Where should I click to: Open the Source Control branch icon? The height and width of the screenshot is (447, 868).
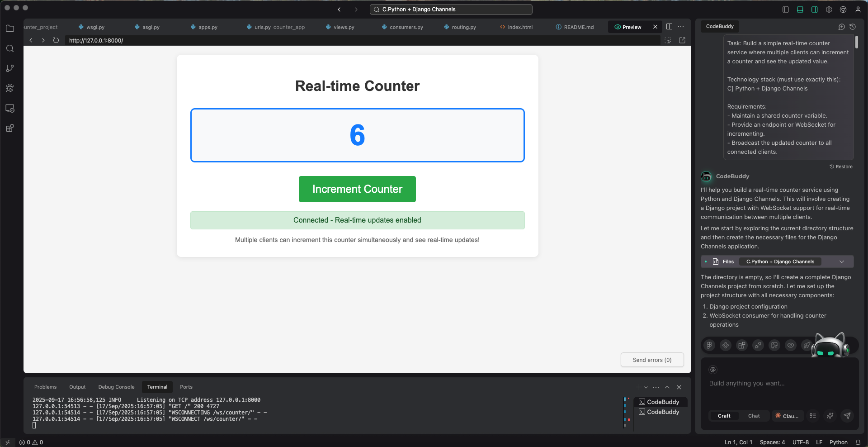10,68
